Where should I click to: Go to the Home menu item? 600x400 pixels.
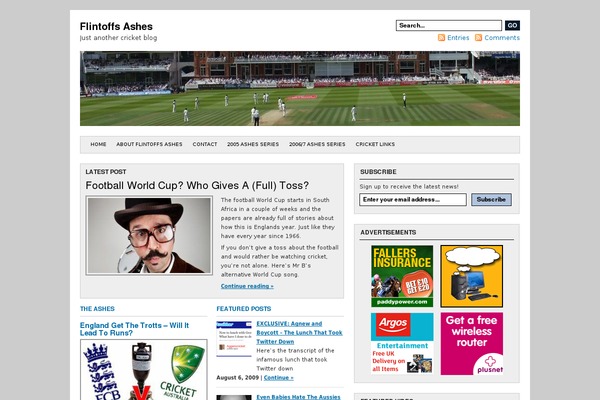click(98, 144)
